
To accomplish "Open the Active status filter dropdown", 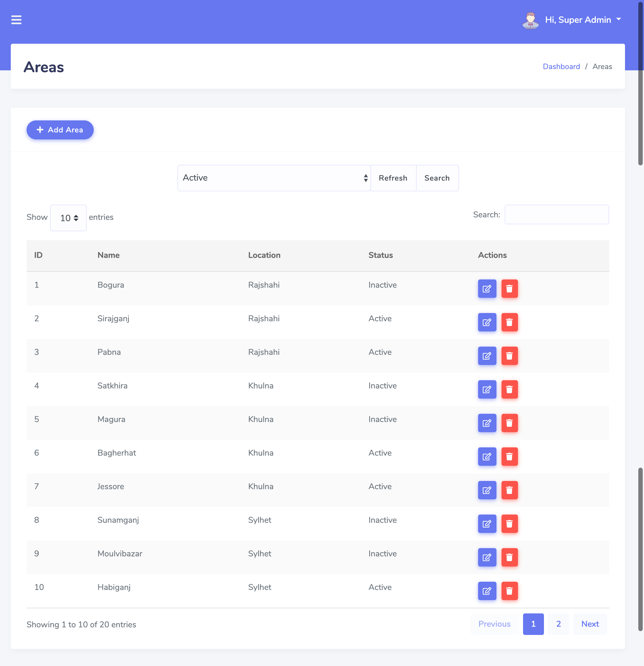I will 274,178.
